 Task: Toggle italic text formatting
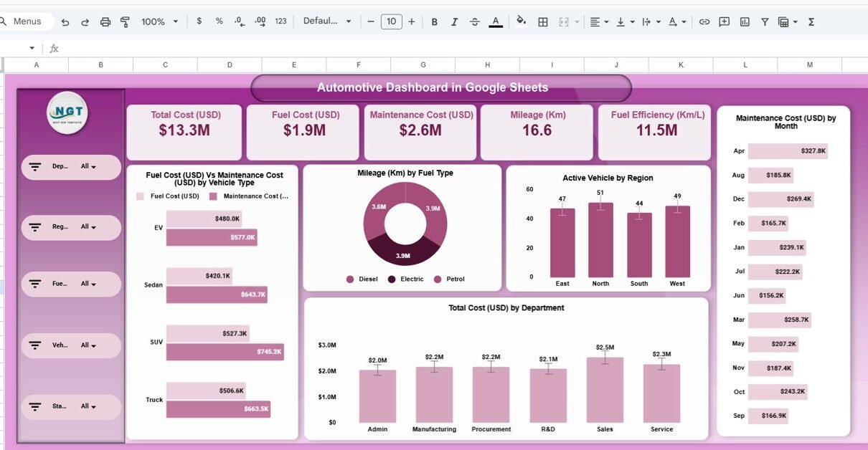point(454,21)
